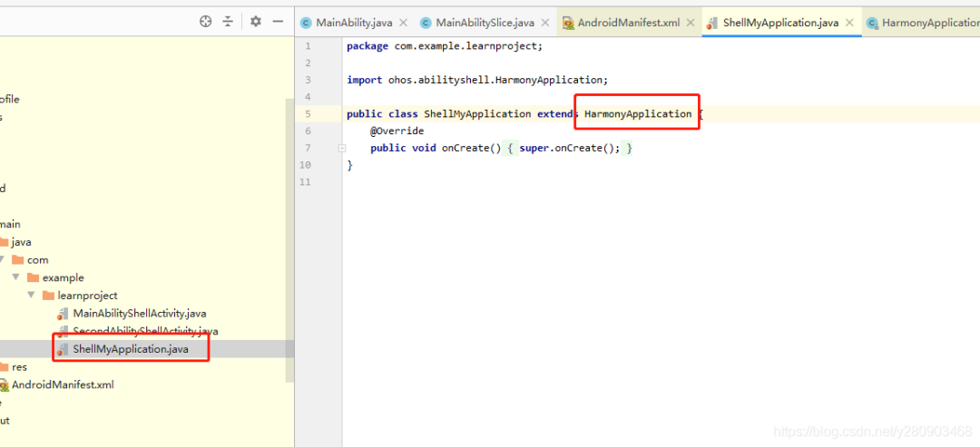This screenshot has height=447, width=980.
Task: Collapse the com folder arrow
Action: click(x=1, y=259)
